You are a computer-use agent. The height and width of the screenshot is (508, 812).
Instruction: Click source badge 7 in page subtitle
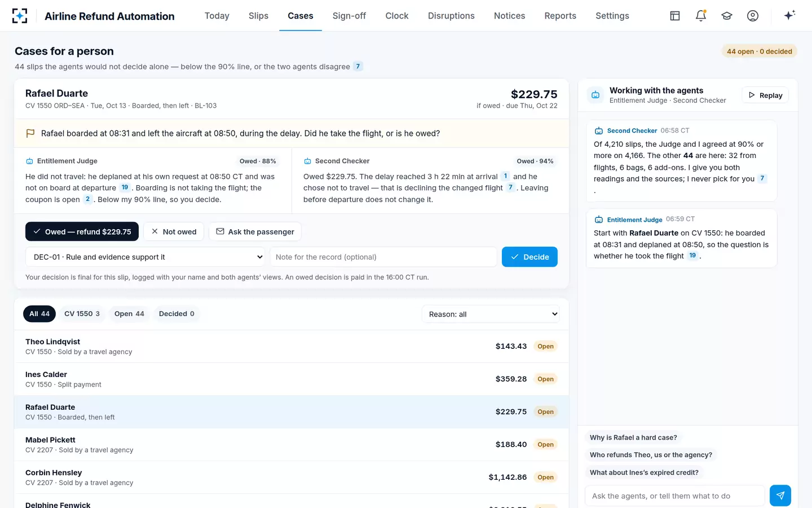click(x=358, y=67)
